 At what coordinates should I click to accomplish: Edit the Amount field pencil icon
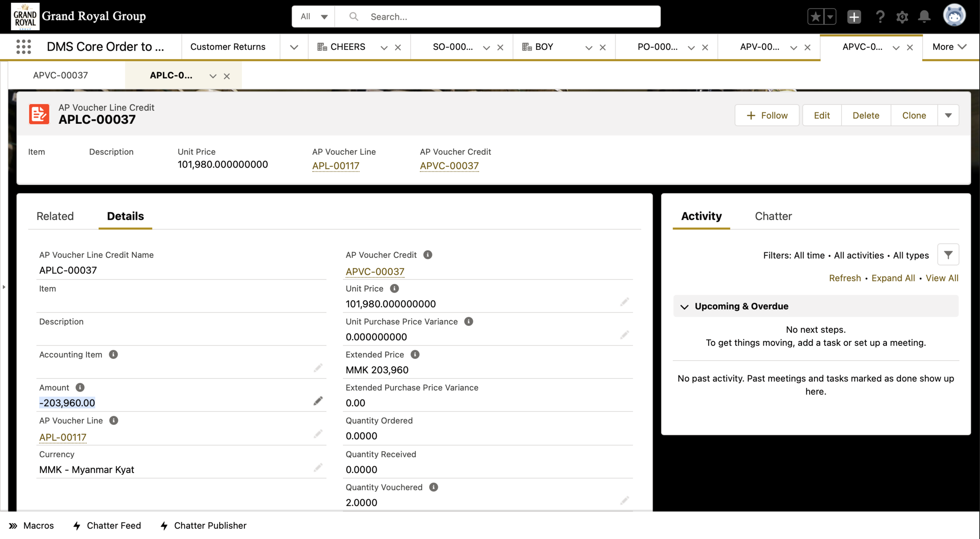[318, 401]
